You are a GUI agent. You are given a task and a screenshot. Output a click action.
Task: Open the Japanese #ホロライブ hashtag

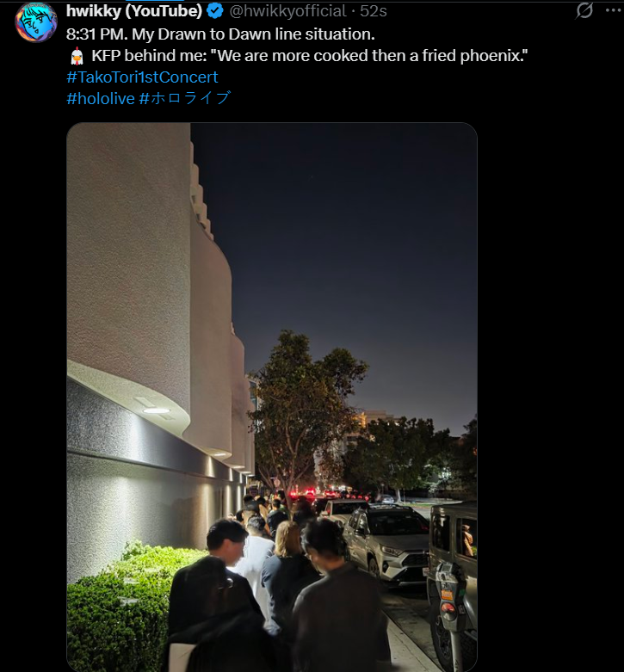185,98
